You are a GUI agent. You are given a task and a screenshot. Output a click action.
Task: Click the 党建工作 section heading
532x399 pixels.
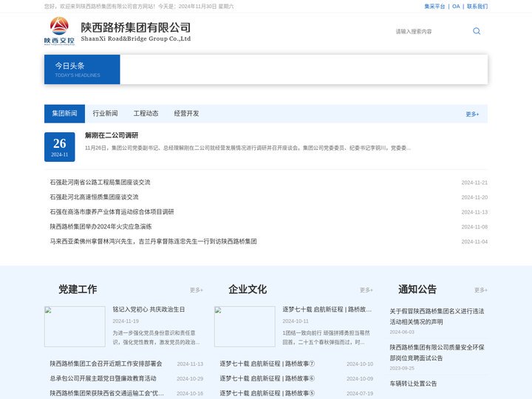pyautogui.click(x=78, y=290)
